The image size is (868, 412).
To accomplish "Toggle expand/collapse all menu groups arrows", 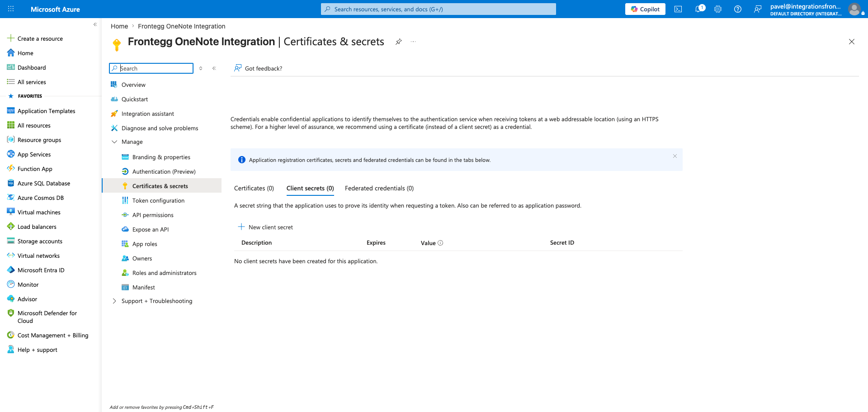I will pyautogui.click(x=201, y=68).
